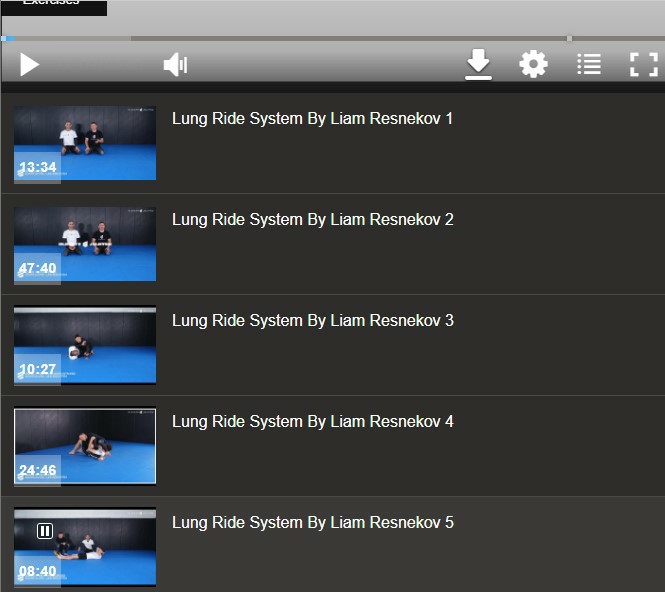The image size is (665, 592).
Task: Click the video progress seek bar
Action: point(300,39)
